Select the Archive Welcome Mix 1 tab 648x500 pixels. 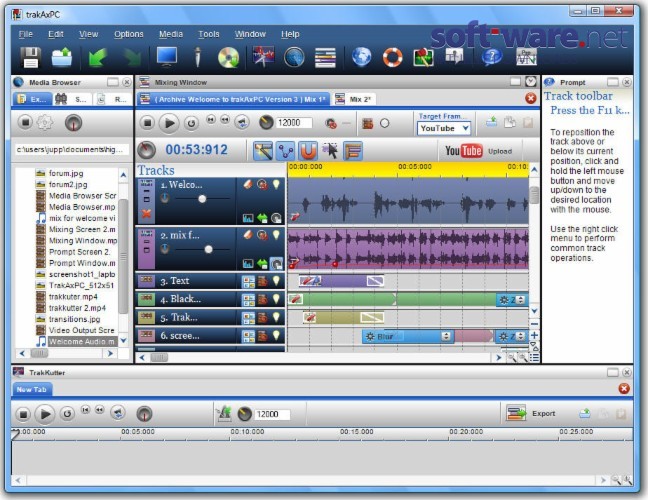233,99
